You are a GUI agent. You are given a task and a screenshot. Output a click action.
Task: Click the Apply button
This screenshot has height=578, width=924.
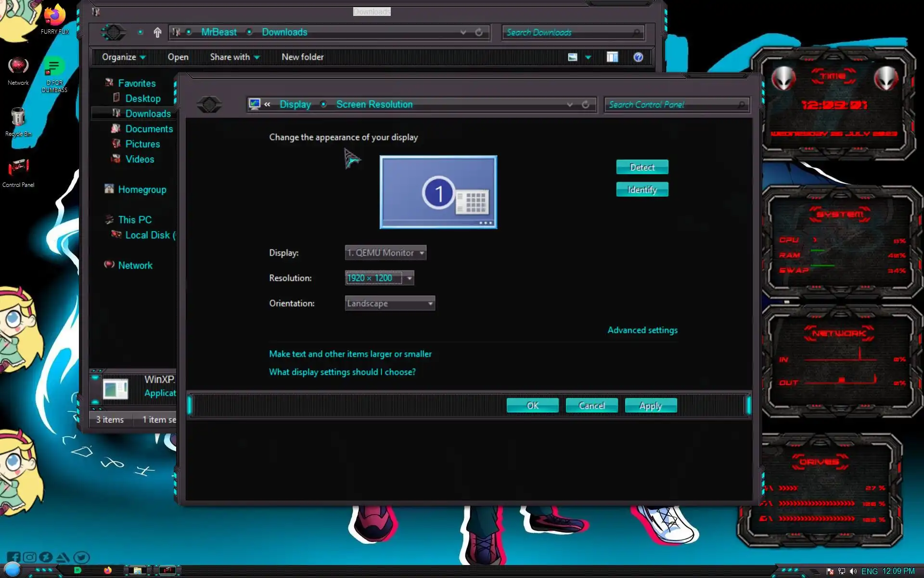pyautogui.click(x=650, y=406)
